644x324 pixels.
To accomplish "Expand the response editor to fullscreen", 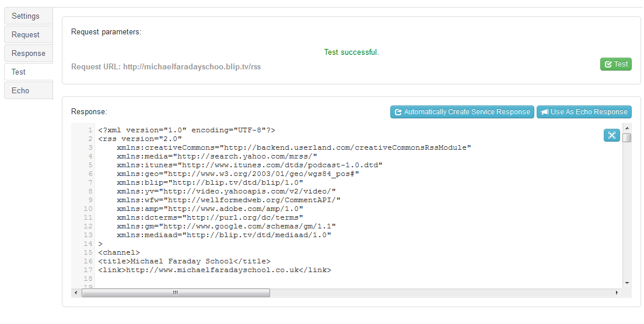I will tap(611, 135).
